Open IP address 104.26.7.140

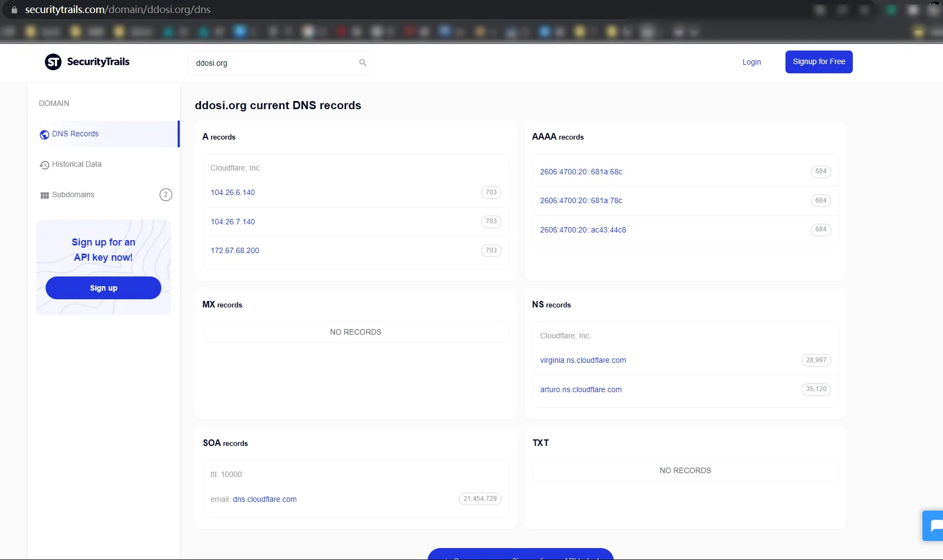232,222
